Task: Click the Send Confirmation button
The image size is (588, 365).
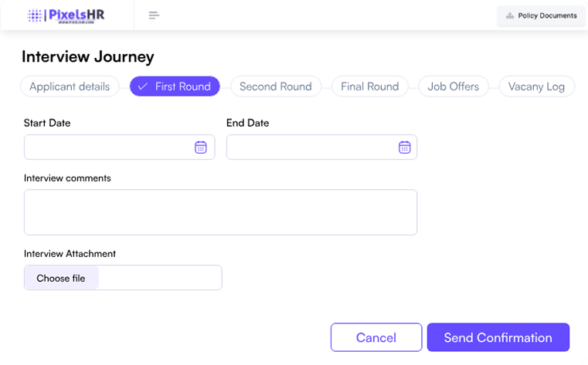Action: pos(498,337)
